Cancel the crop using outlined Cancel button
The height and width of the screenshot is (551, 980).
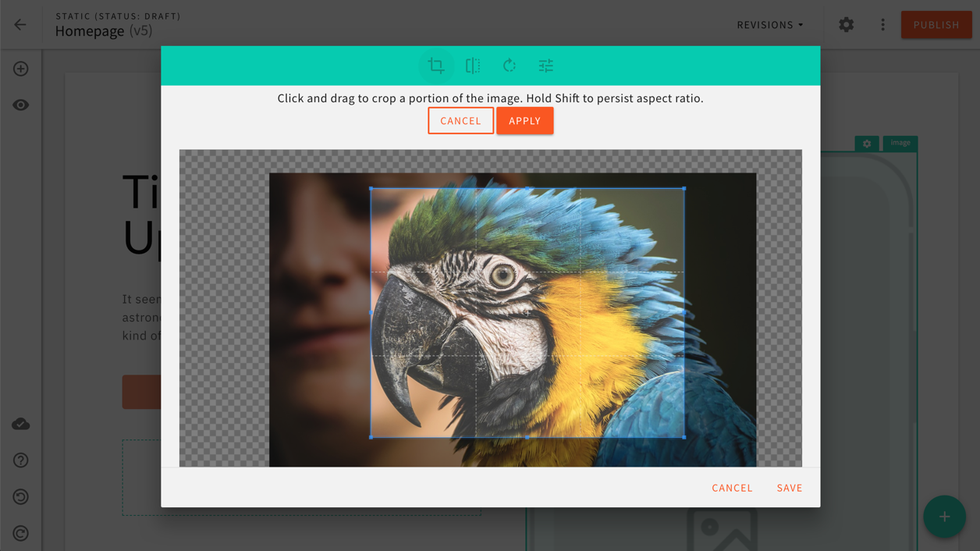tap(460, 121)
